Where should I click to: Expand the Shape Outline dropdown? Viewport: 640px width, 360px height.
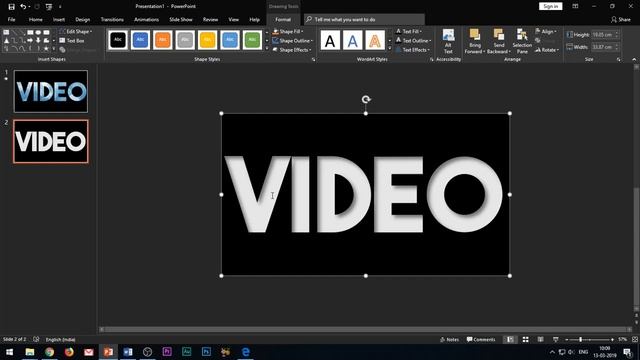pyautogui.click(x=293, y=41)
